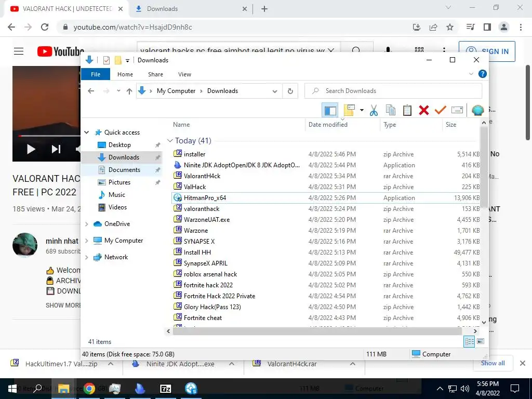The image size is (532, 399).
Task: Click the YouTube SIGN IN button
Action: click(487, 51)
